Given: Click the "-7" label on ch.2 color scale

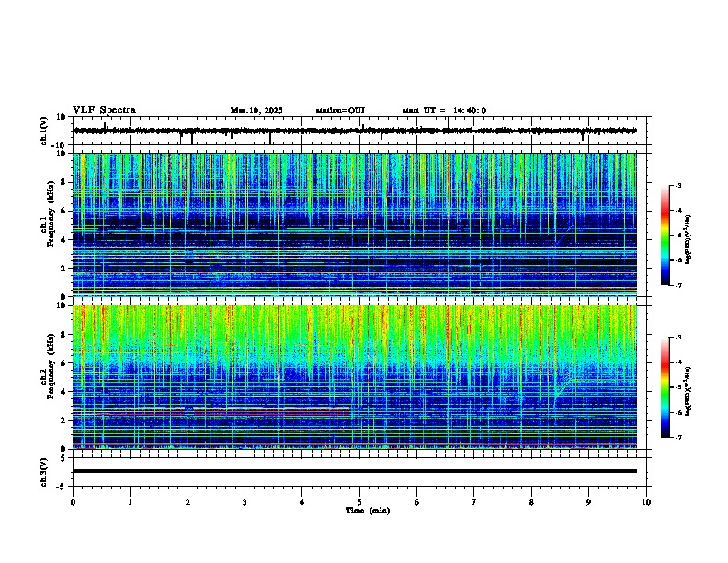Looking at the screenshot, I should pos(677,437).
